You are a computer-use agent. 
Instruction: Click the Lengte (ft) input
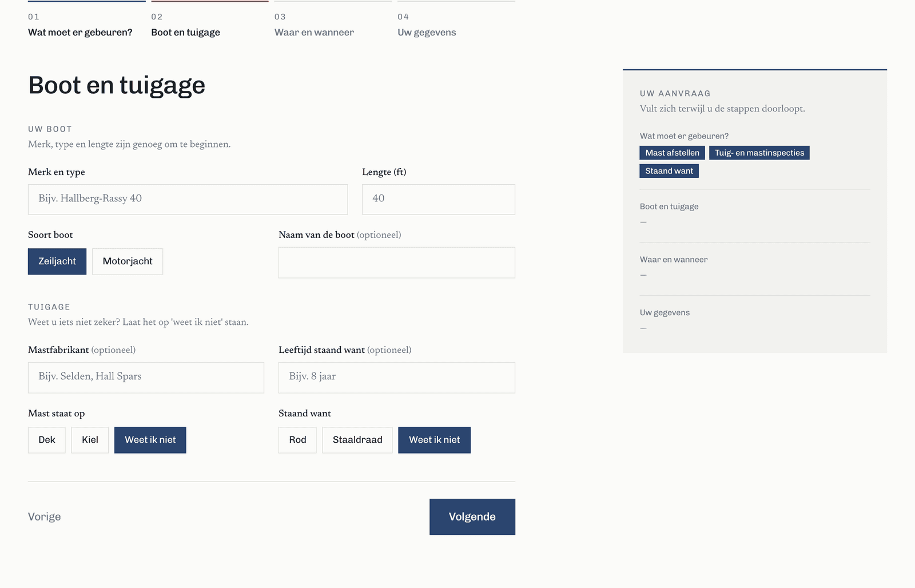(x=439, y=199)
